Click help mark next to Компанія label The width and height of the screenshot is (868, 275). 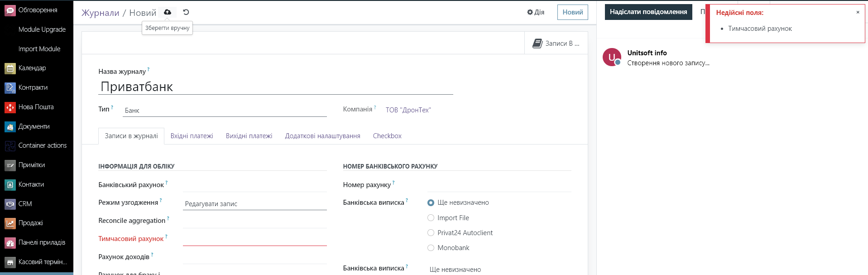tap(375, 107)
